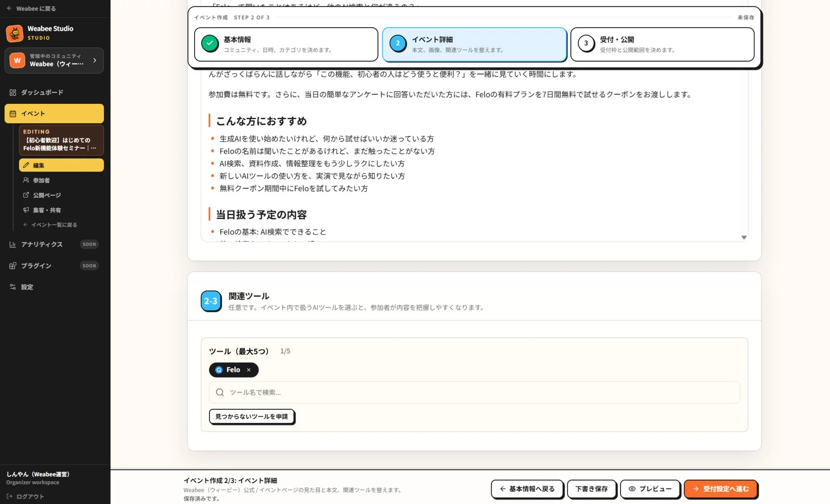The width and height of the screenshot is (830, 504).
Task: Click 基本情報へ戻る button
Action: (x=527, y=489)
